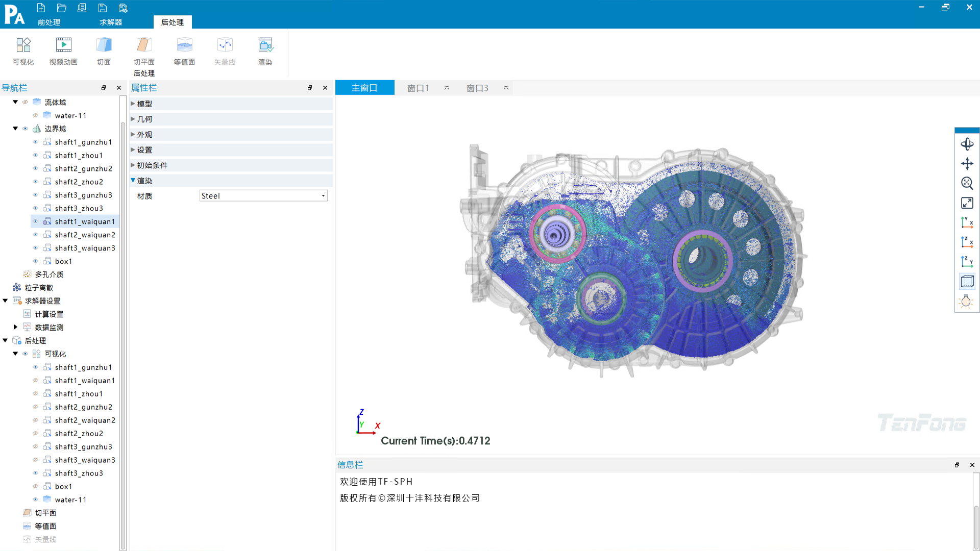Activate the rotate view tool
980x551 pixels.
967,144
